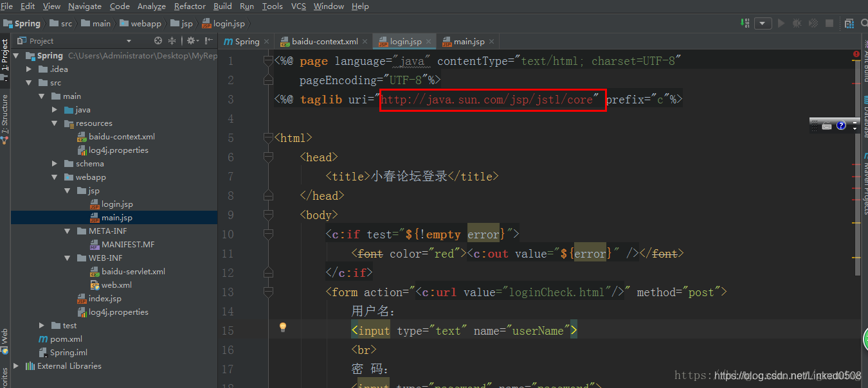
Task: Toggle code fold at line 1
Action: 269,61
